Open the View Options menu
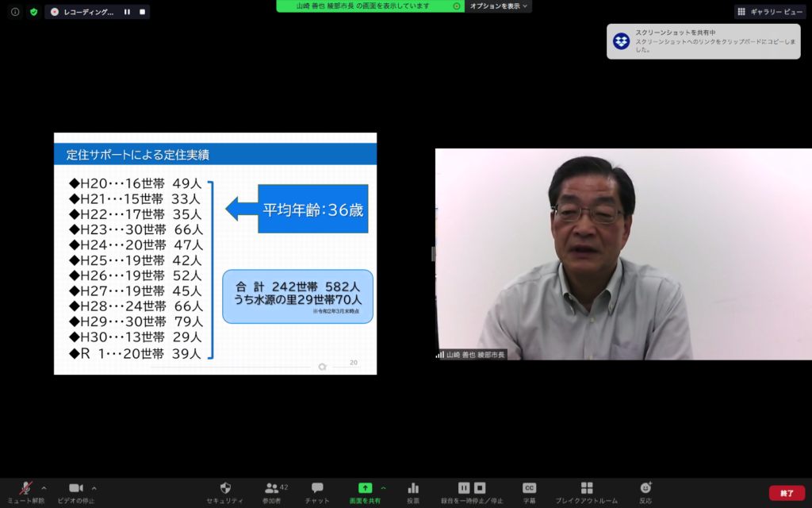The width and height of the screenshot is (812, 508). pyautogui.click(x=499, y=6)
